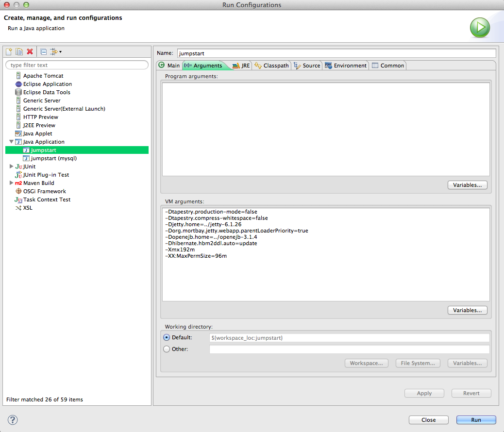Click the green Run banner icon
Viewport: 504px width, 432px height.
[480, 27]
